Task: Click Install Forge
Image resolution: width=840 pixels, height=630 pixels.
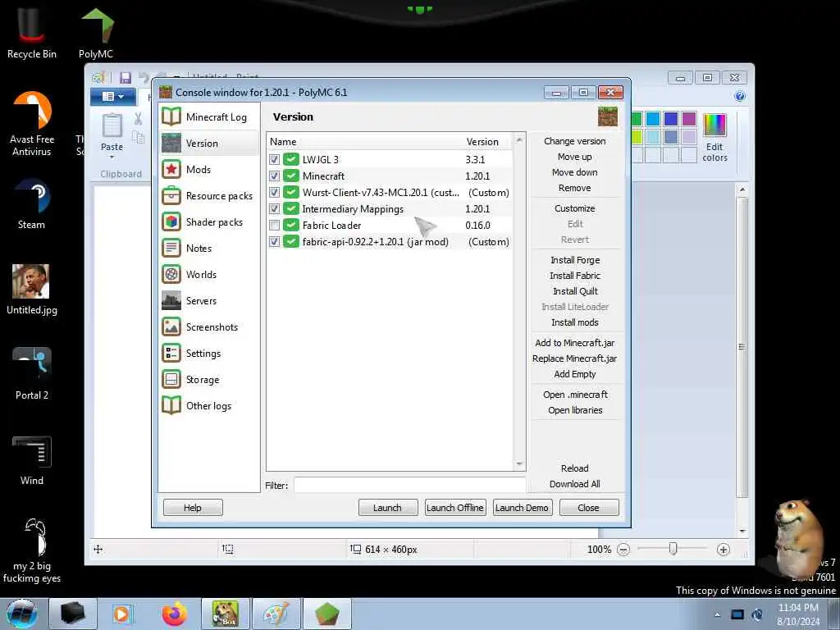Action: point(575,260)
